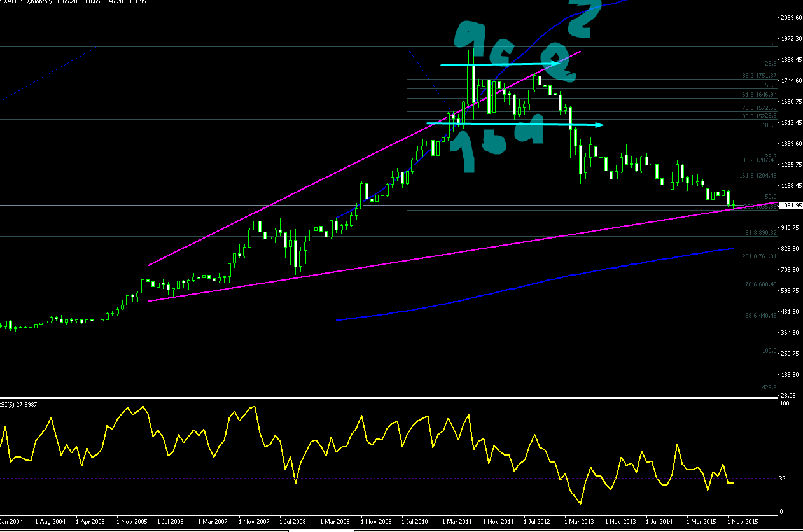
Task: Click the 1972.30 price axis label
Action: coord(792,39)
